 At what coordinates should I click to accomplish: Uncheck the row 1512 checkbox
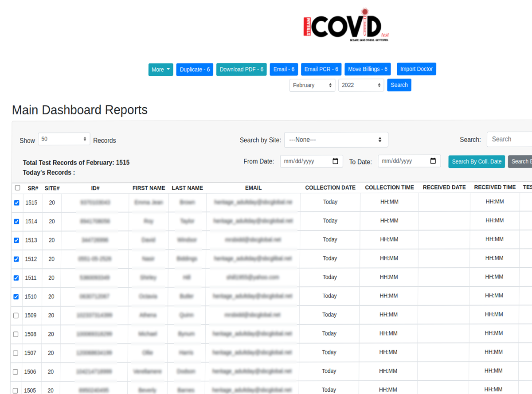(16, 259)
